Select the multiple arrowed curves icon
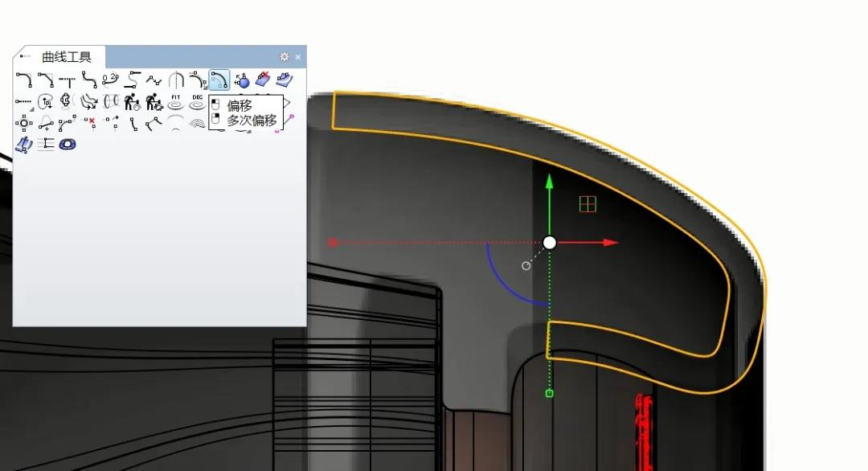Screen dimensions: 868x471 pyautogui.click(x=88, y=102)
